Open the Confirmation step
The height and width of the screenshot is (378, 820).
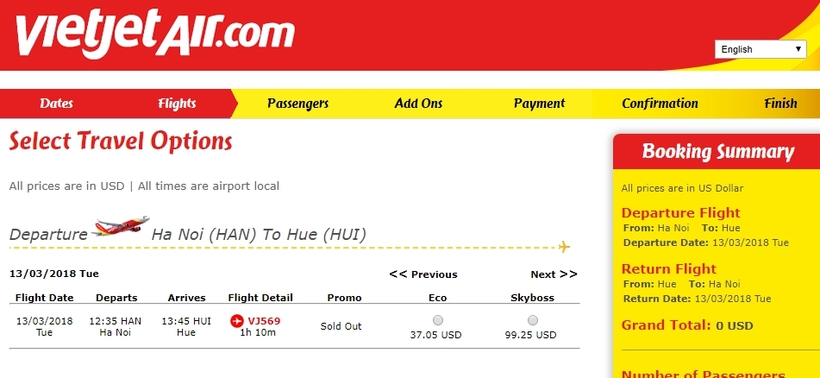point(660,104)
